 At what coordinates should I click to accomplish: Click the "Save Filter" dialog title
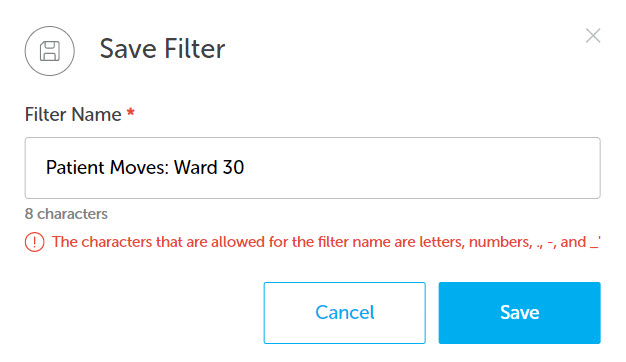coord(162,49)
